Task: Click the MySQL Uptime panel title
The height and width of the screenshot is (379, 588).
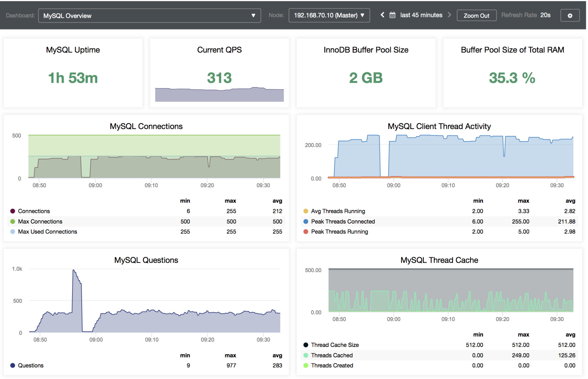Action: click(73, 50)
